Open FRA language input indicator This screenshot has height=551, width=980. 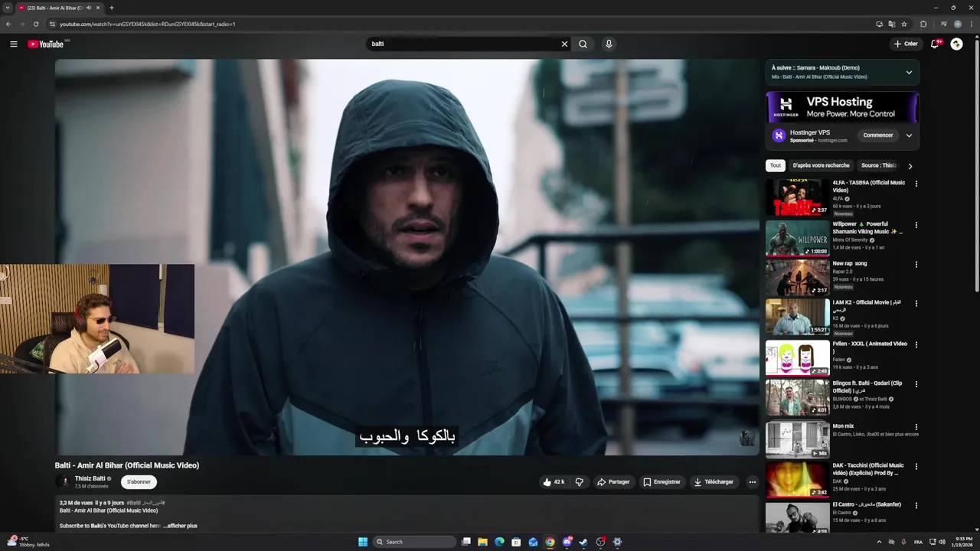[x=918, y=542]
